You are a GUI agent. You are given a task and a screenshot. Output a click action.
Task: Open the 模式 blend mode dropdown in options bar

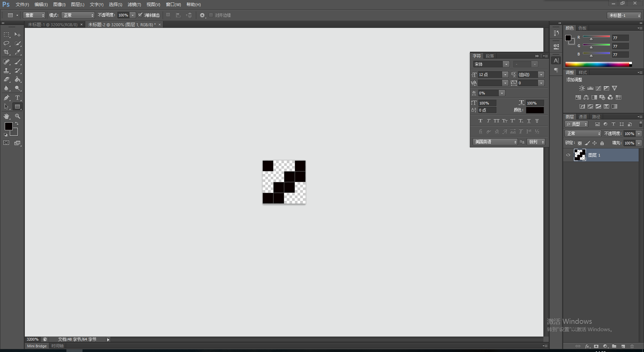tap(78, 15)
